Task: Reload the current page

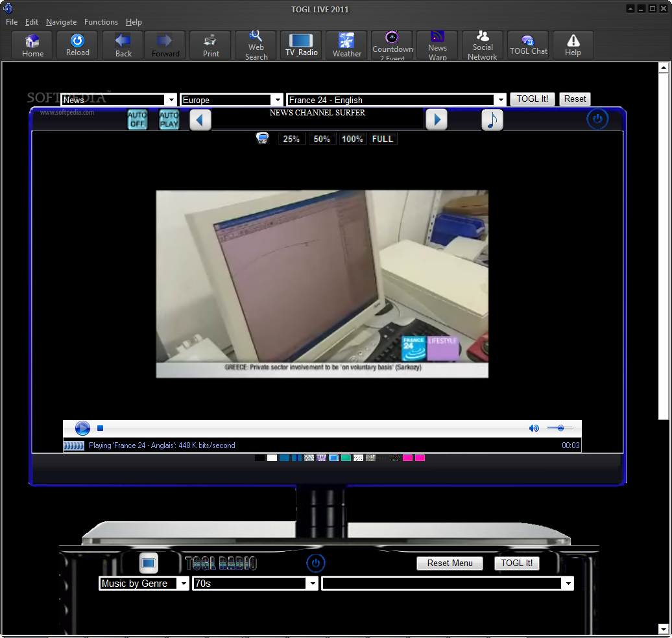Action: coord(78,45)
